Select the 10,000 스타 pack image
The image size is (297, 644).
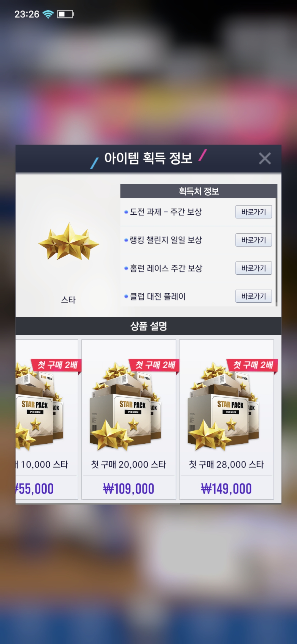(x=40, y=406)
